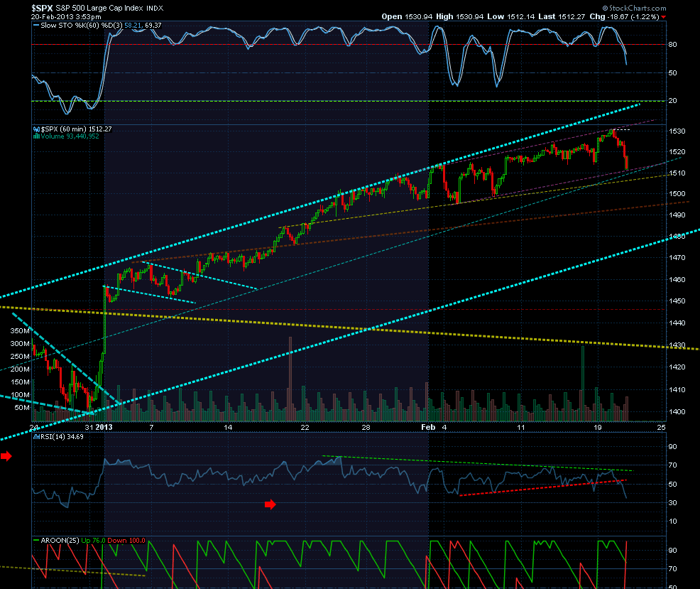Viewport: 700px width, 589px height.
Task: Click the red down-triangle beside Chg value
Action: pyautogui.click(x=664, y=17)
